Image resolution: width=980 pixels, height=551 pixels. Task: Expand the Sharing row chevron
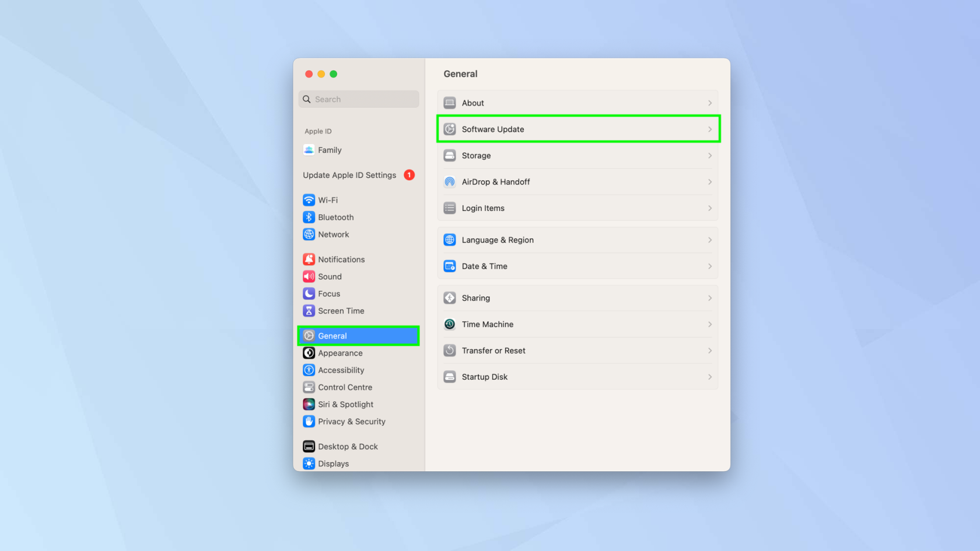pyautogui.click(x=710, y=298)
